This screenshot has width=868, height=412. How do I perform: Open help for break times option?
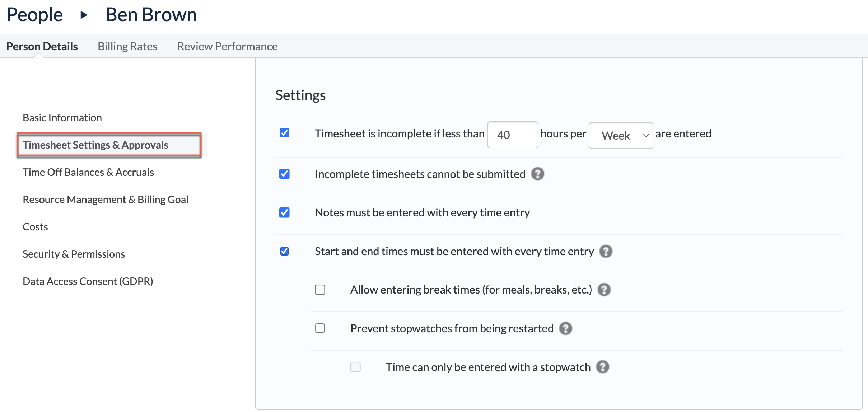click(604, 290)
